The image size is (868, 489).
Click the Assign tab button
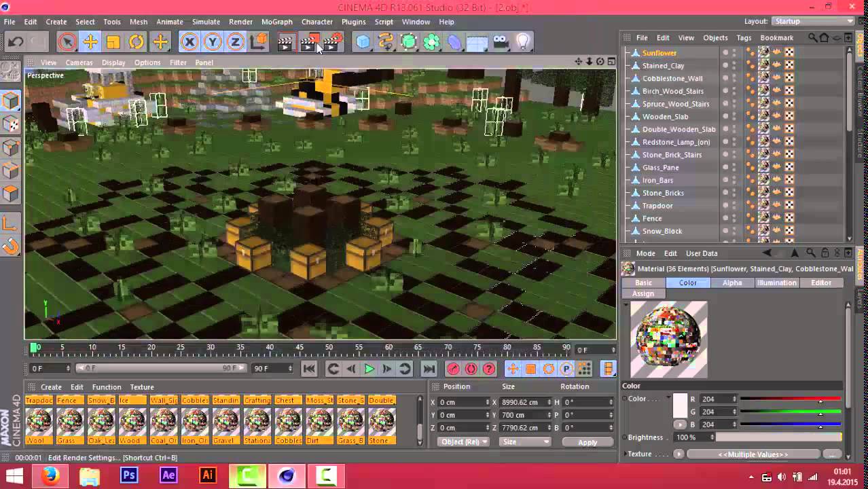click(643, 293)
